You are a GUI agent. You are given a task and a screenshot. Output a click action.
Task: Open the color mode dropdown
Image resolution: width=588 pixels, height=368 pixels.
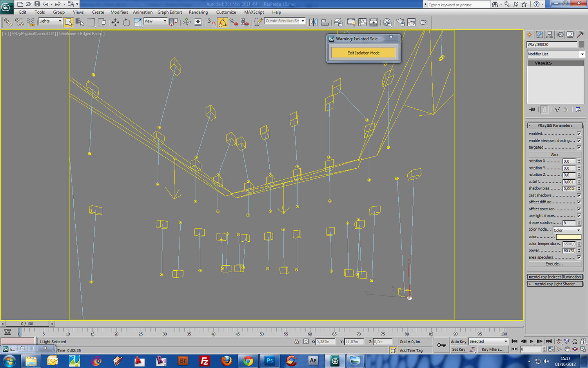567,230
